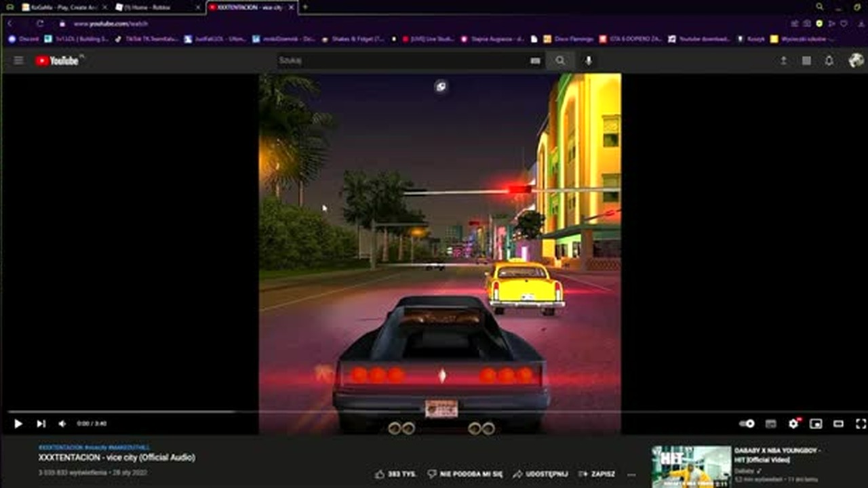868x488 pixels.
Task: Click the UDOSTĘPNIJ share button
Action: pyautogui.click(x=540, y=474)
